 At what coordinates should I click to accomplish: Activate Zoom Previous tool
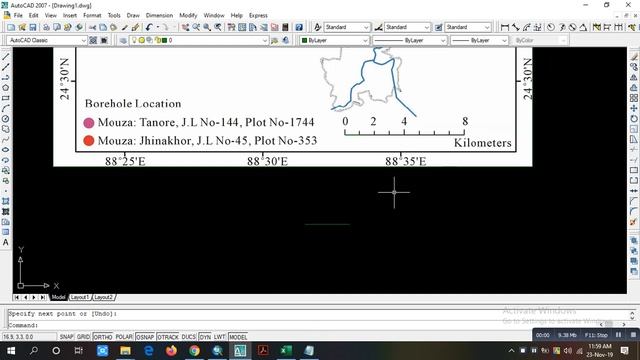point(218,27)
